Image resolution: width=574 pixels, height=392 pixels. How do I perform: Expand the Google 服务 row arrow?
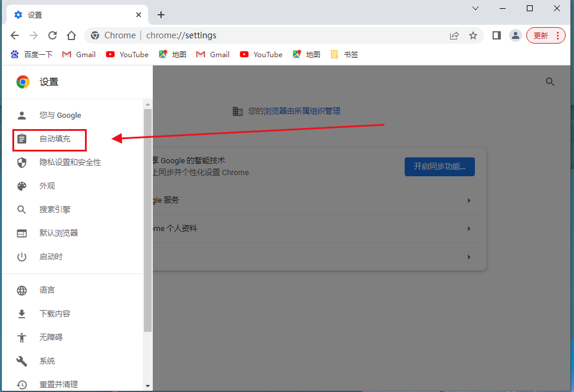pyautogui.click(x=469, y=200)
